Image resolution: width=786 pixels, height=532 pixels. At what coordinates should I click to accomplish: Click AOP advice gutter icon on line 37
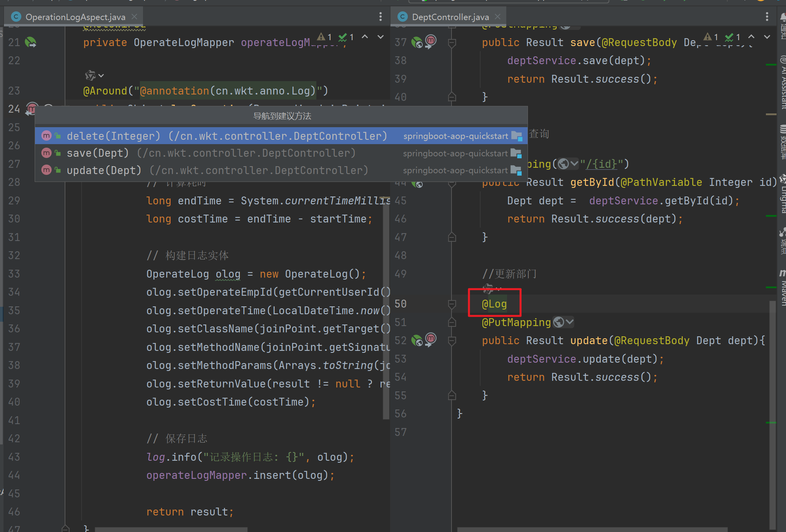pos(431,41)
